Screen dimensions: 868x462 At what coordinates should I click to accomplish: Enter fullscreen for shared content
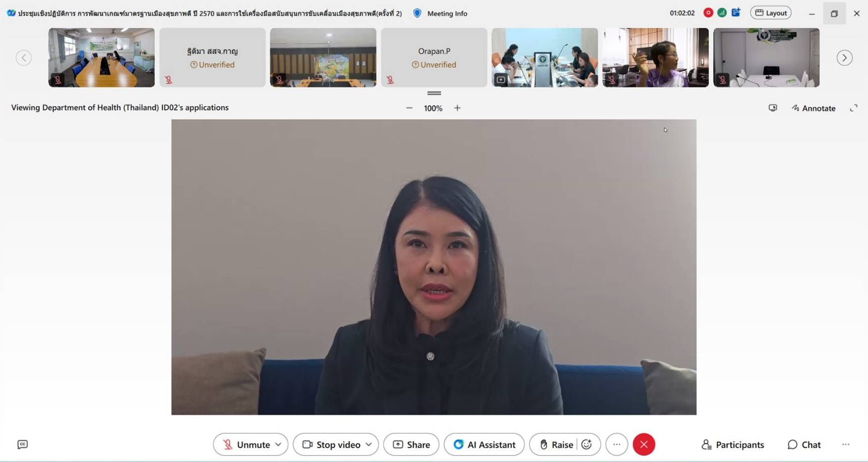coord(854,108)
